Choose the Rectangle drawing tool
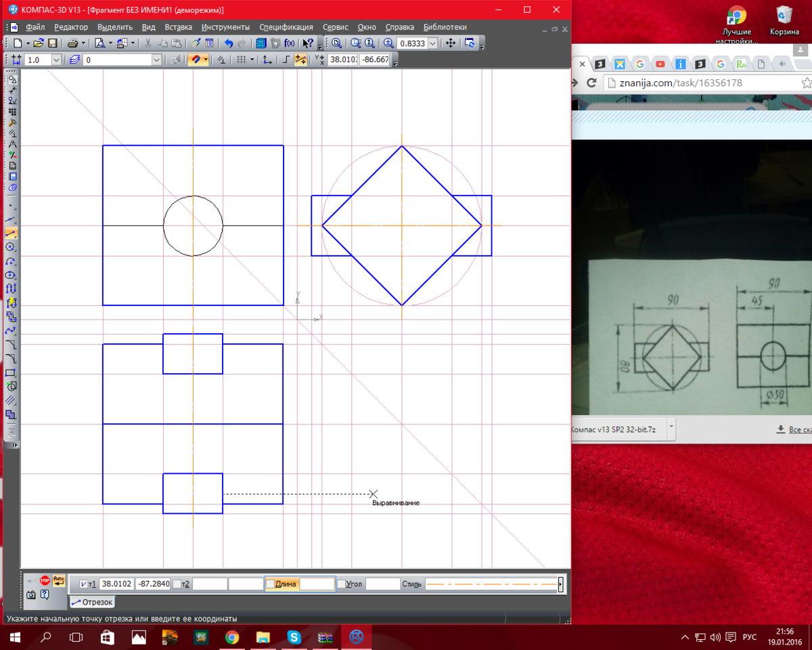This screenshot has height=650, width=812. 11,372
